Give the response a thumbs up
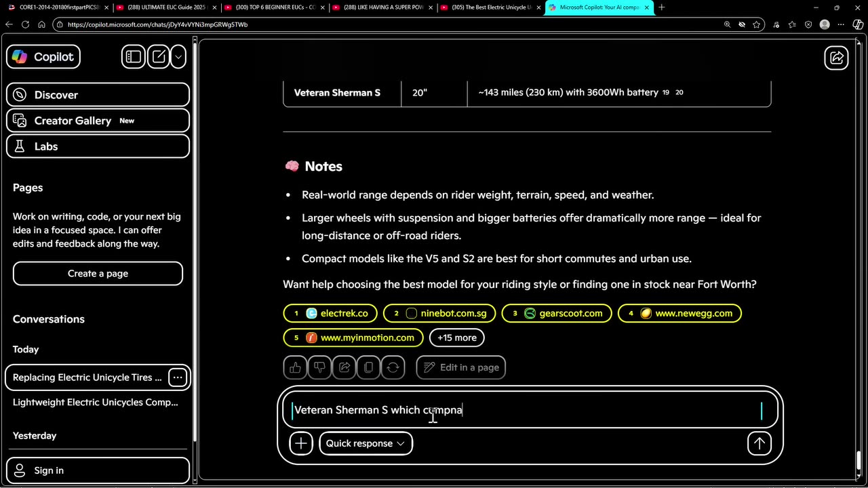This screenshot has height=488, width=868. pos(295,367)
